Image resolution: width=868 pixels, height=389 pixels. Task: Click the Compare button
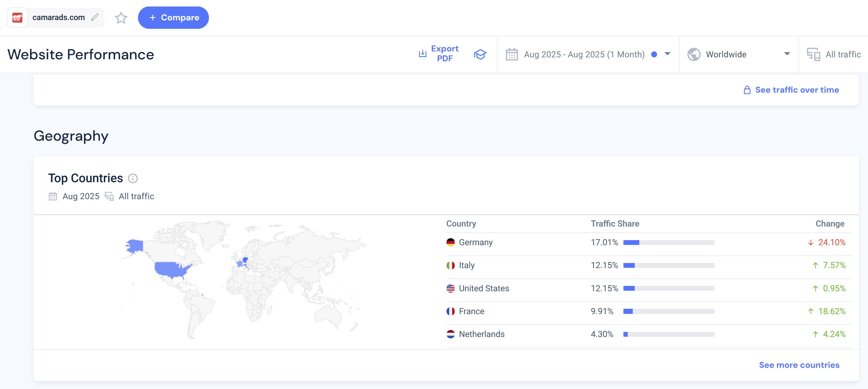point(173,18)
